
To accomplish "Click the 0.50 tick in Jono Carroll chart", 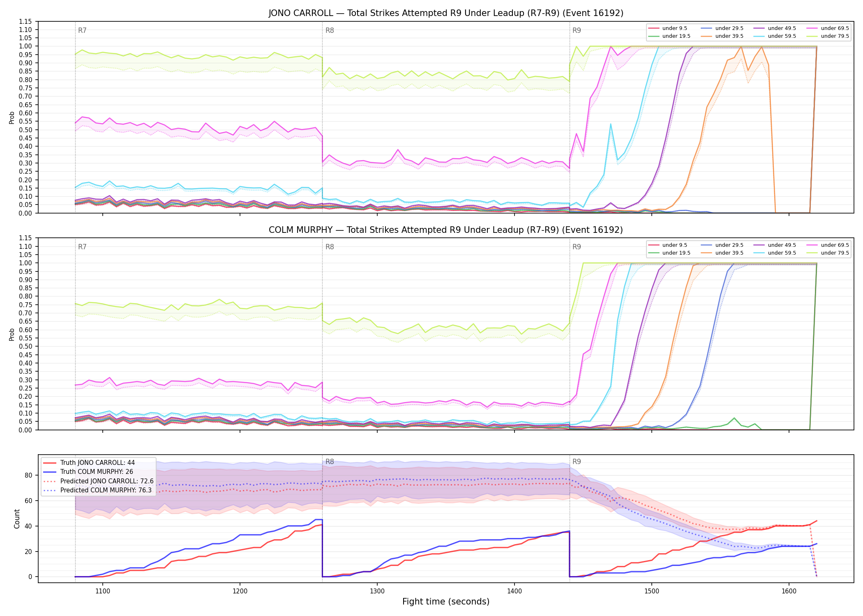I will pos(25,130).
